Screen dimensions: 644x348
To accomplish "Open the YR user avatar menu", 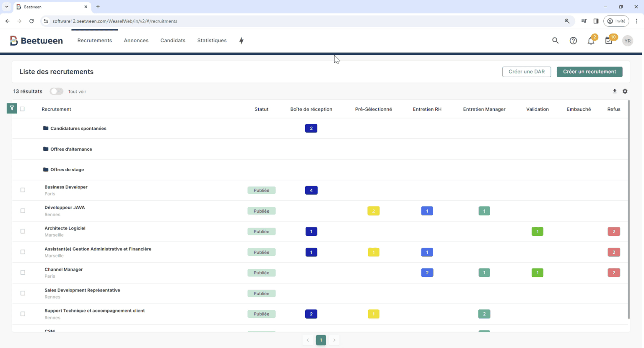I will point(627,41).
